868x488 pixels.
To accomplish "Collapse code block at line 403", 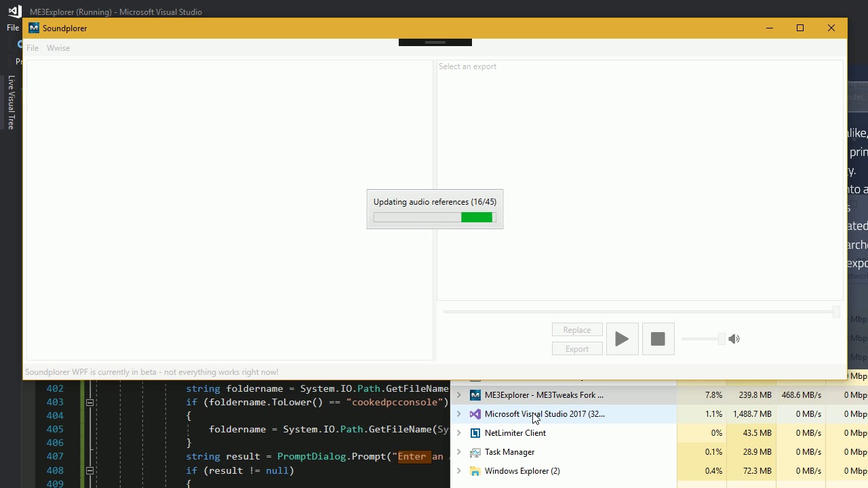I will 90,403.
